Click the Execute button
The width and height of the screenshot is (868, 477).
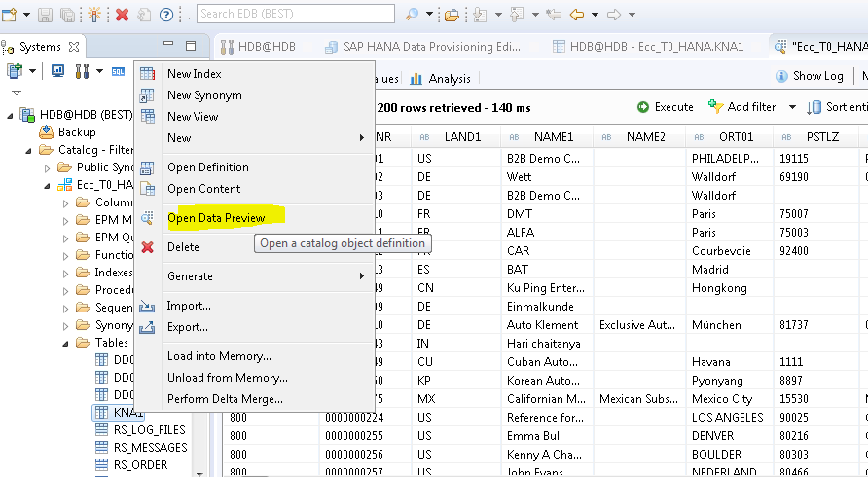click(x=665, y=107)
